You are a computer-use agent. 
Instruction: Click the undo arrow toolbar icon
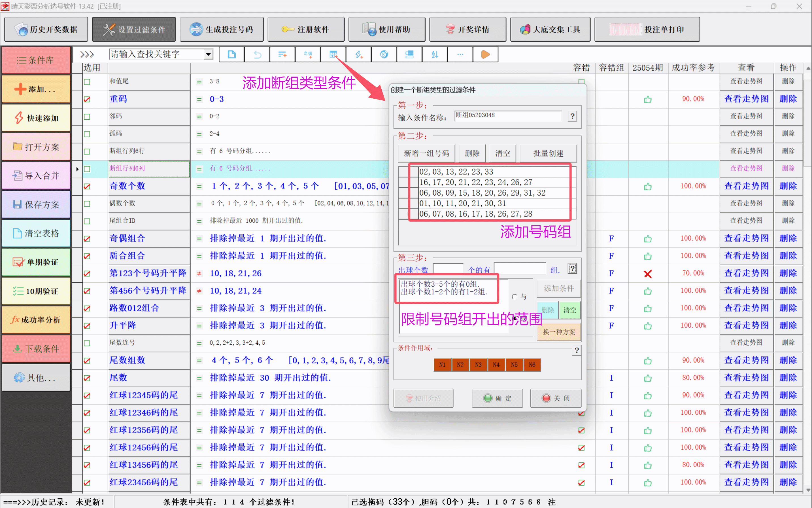pyautogui.click(x=257, y=54)
